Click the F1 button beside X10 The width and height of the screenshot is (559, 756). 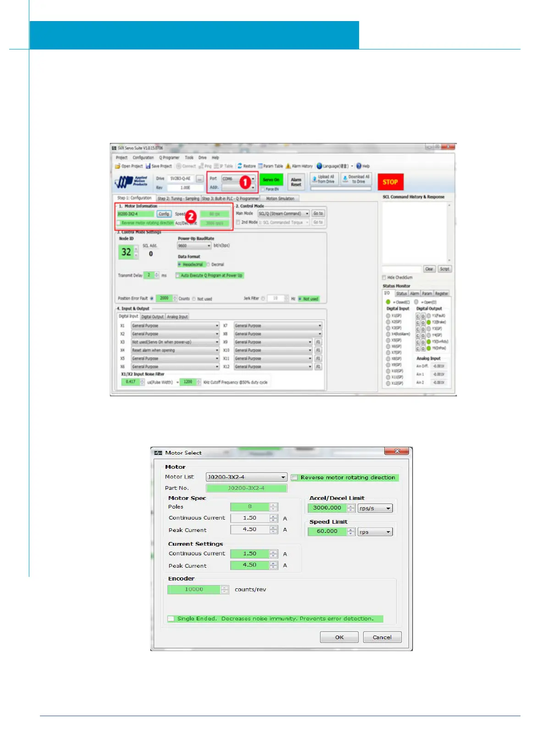click(x=318, y=351)
